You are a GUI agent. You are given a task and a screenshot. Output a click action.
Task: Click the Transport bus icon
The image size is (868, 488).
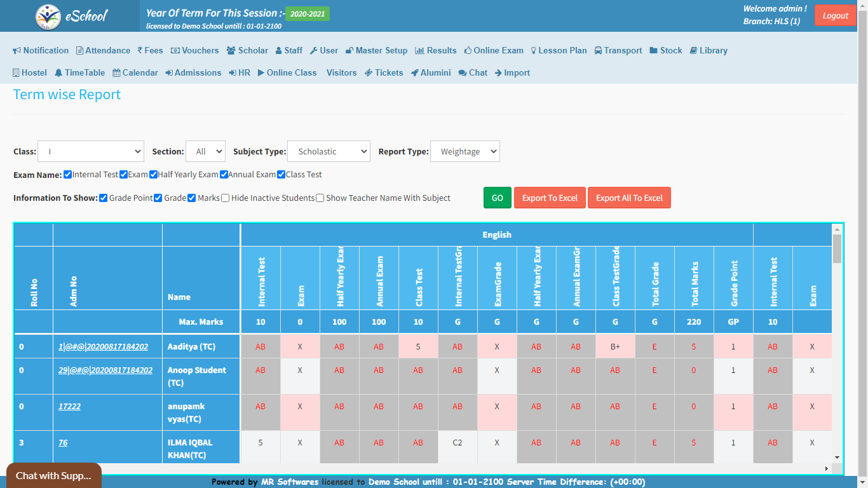599,51
